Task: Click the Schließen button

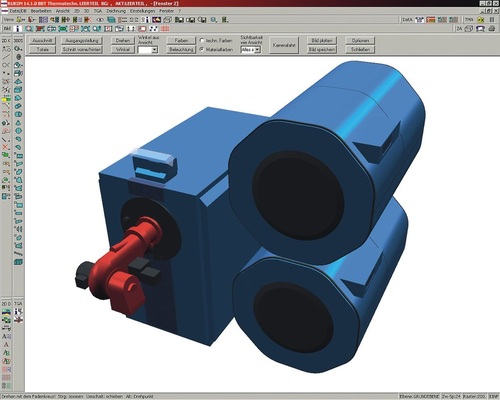Action: point(360,49)
